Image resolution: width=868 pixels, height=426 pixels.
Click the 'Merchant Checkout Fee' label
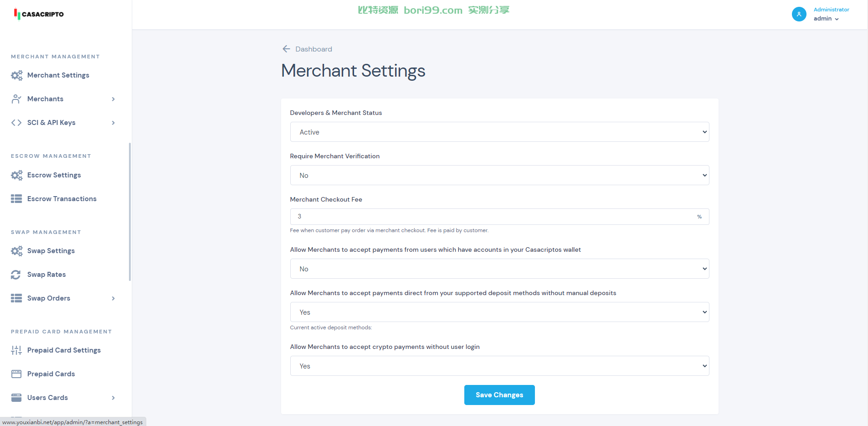pos(326,199)
